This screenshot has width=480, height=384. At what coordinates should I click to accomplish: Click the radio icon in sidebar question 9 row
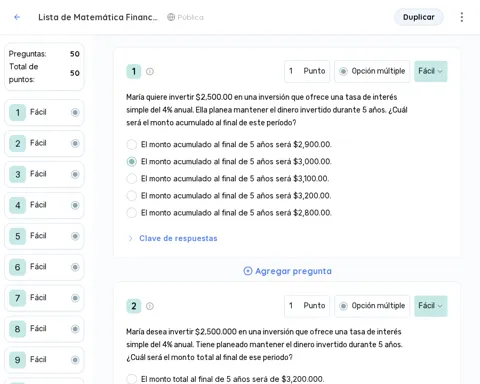(75, 360)
